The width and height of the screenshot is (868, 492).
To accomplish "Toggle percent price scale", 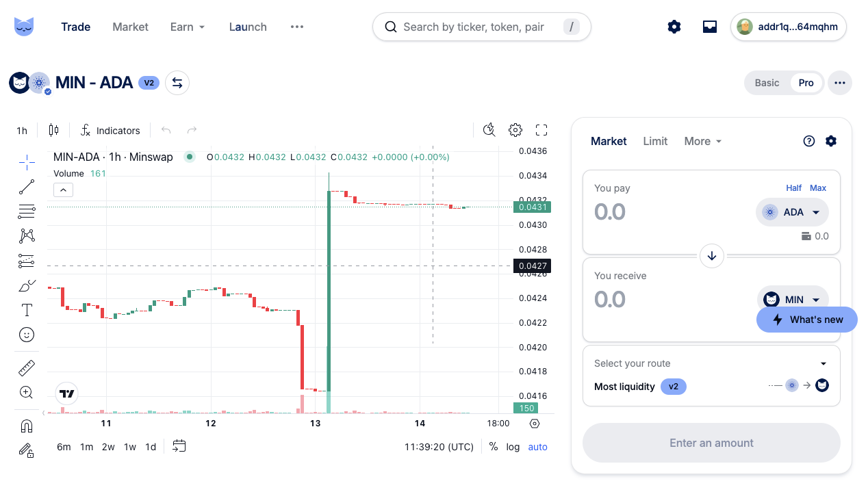I will (494, 447).
